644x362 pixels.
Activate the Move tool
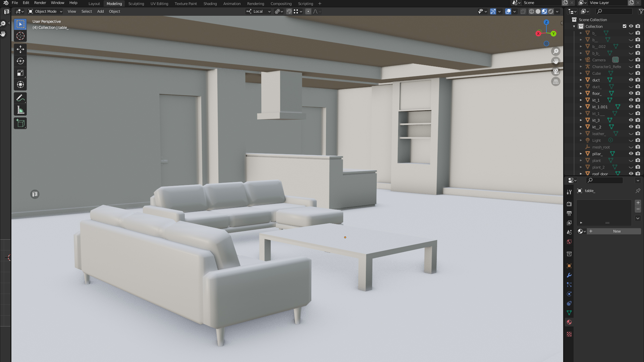[20, 49]
